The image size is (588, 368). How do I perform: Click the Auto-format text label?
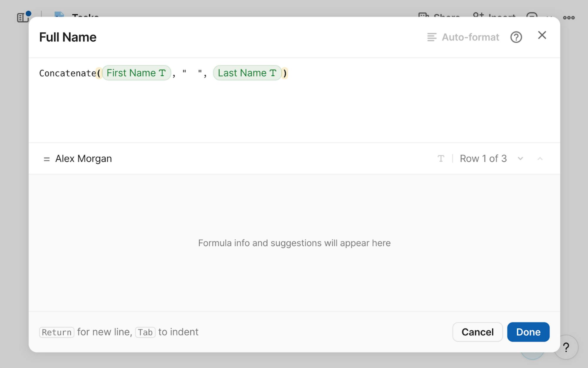click(x=470, y=37)
